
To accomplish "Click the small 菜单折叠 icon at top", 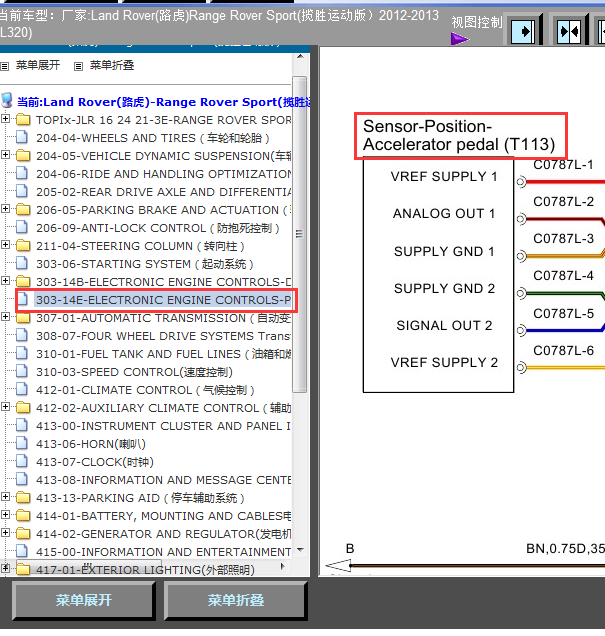I will [x=79, y=66].
